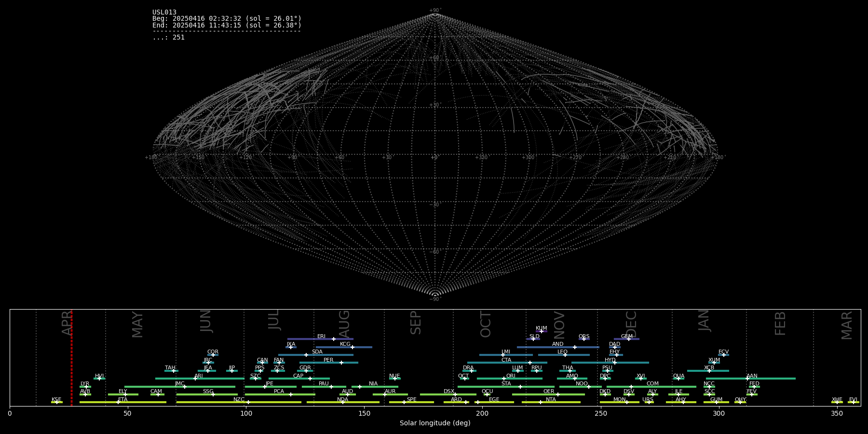Click the DEC month label

point(631,324)
